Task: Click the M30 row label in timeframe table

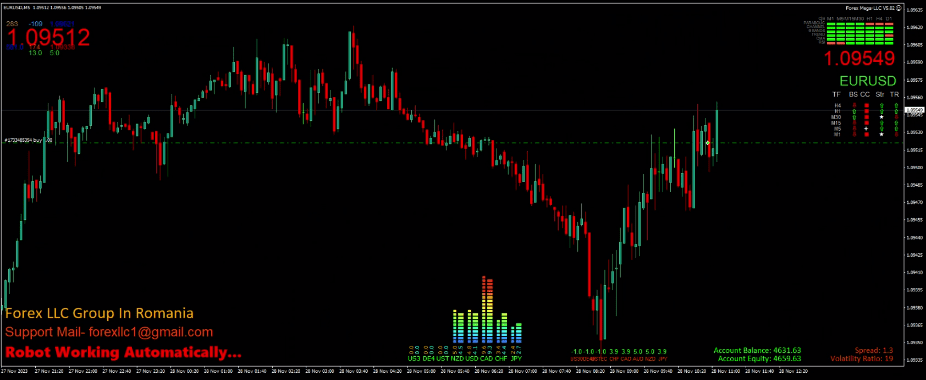Action: click(x=835, y=117)
